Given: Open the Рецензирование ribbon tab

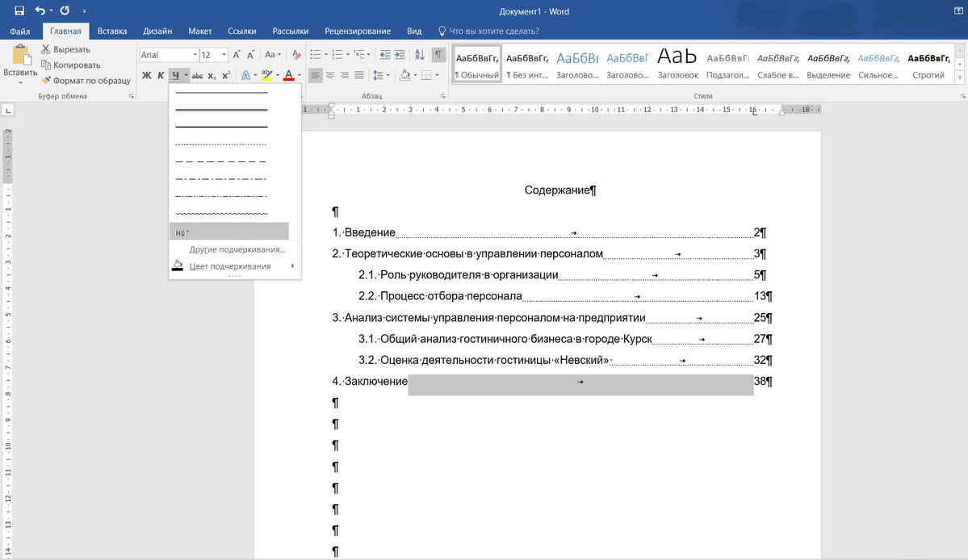Looking at the screenshot, I should 358,31.
